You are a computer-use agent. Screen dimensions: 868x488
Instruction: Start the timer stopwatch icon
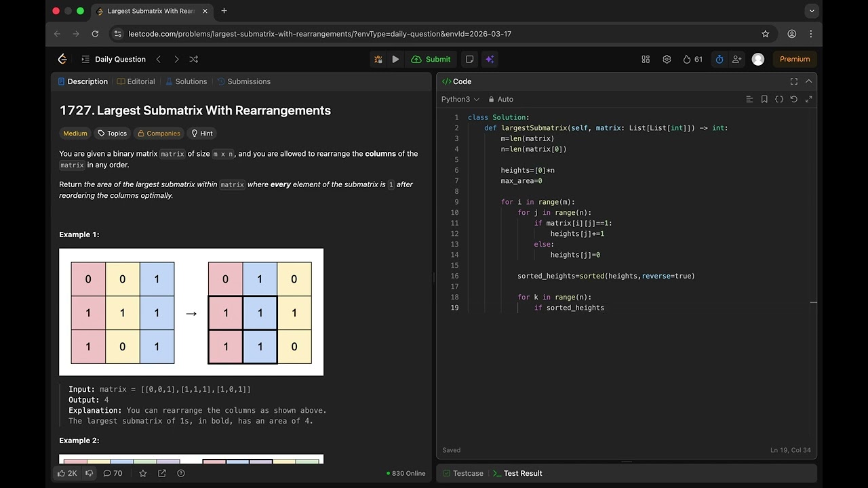click(719, 59)
